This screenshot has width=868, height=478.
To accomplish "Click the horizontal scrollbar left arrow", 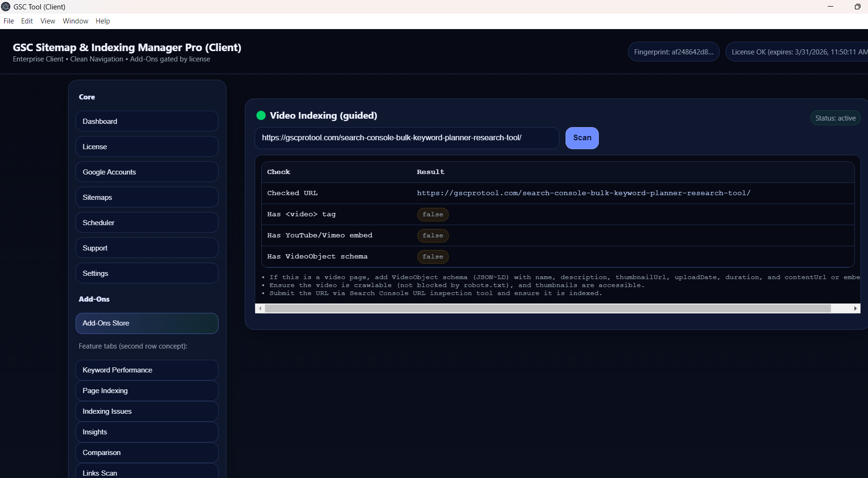I will pos(260,308).
